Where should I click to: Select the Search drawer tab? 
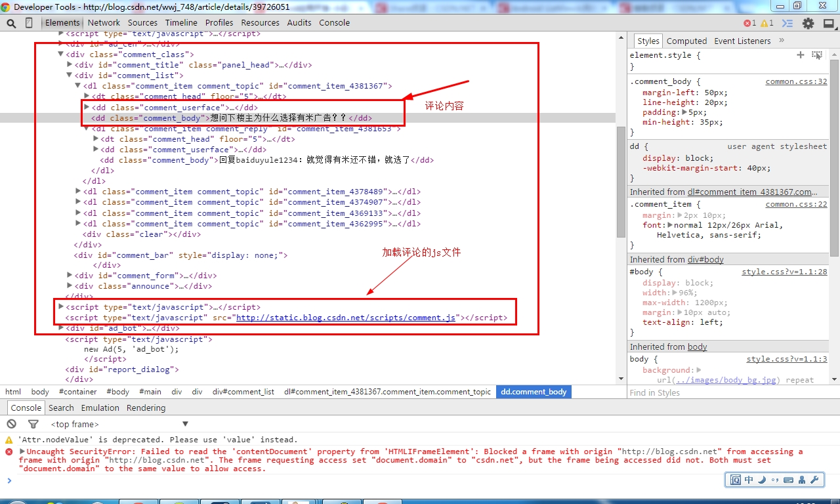point(61,408)
